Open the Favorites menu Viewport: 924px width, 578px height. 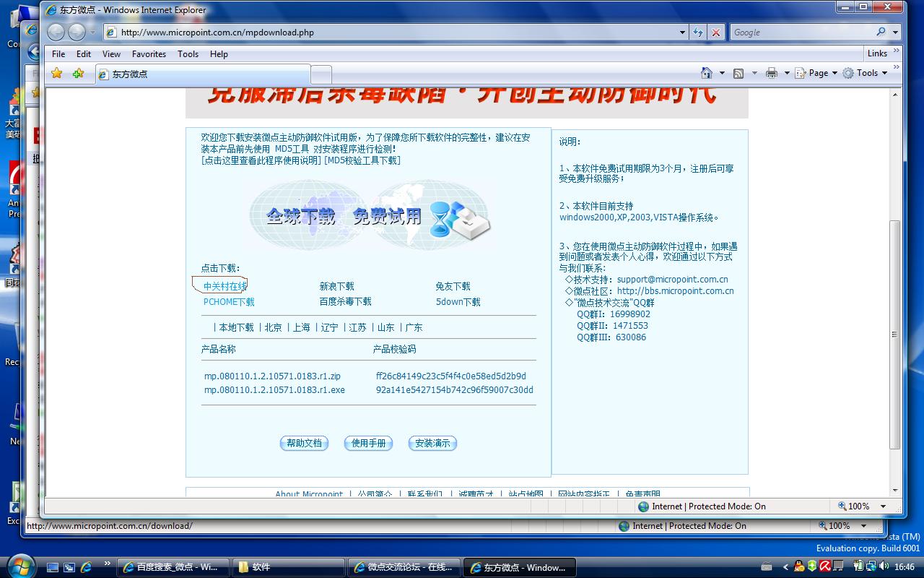click(x=149, y=54)
